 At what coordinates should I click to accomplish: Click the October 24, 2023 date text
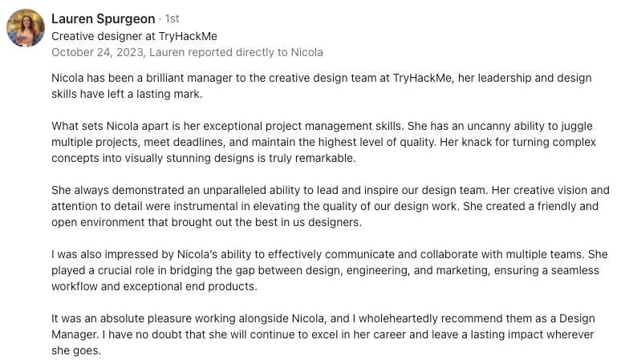tap(97, 52)
